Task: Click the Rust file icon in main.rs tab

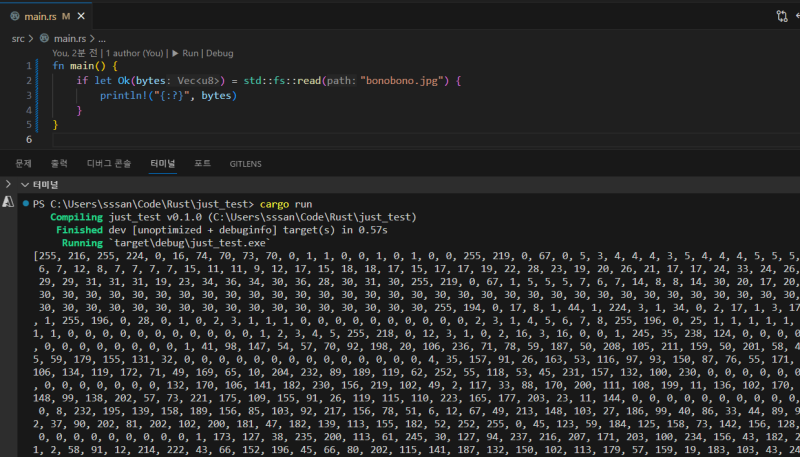Action: (x=13, y=17)
